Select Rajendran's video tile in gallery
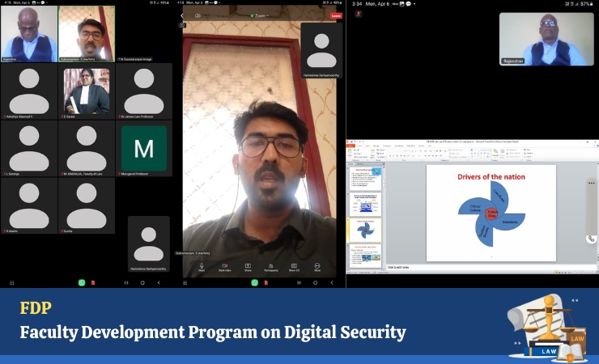599x364 pixels. point(28,33)
